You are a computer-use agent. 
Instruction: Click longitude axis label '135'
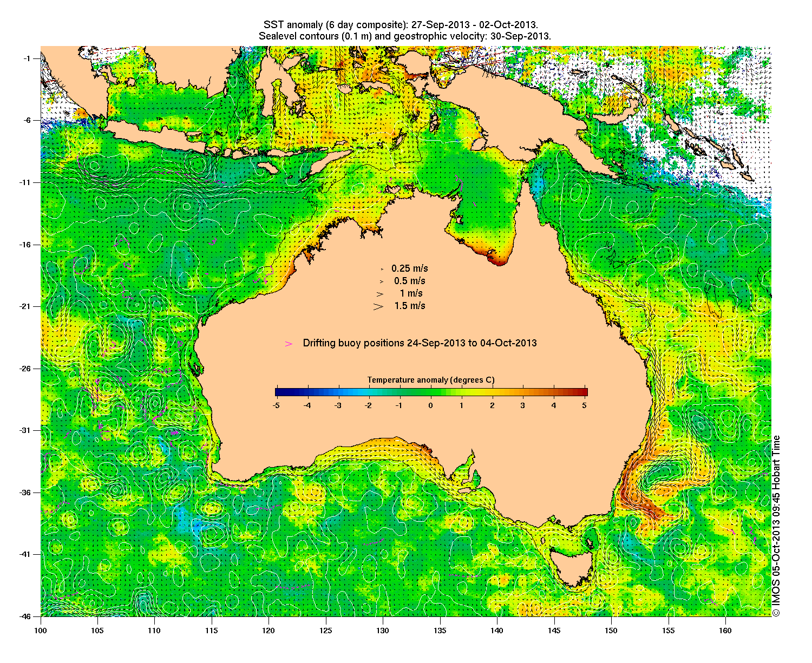click(x=440, y=631)
